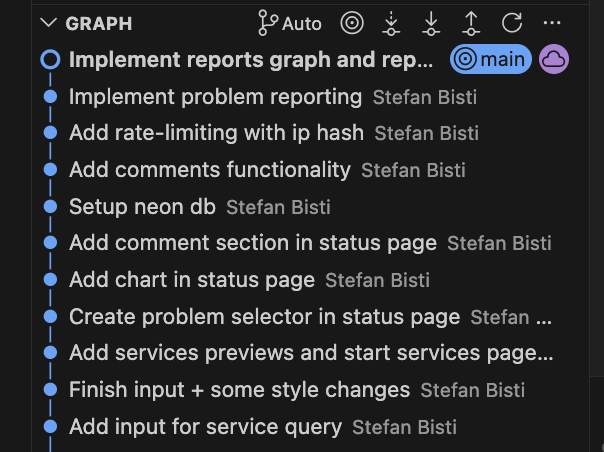This screenshot has height=452, width=604.
Task: Click the Pull icon with solid down arrow
Action: click(x=431, y=23)
